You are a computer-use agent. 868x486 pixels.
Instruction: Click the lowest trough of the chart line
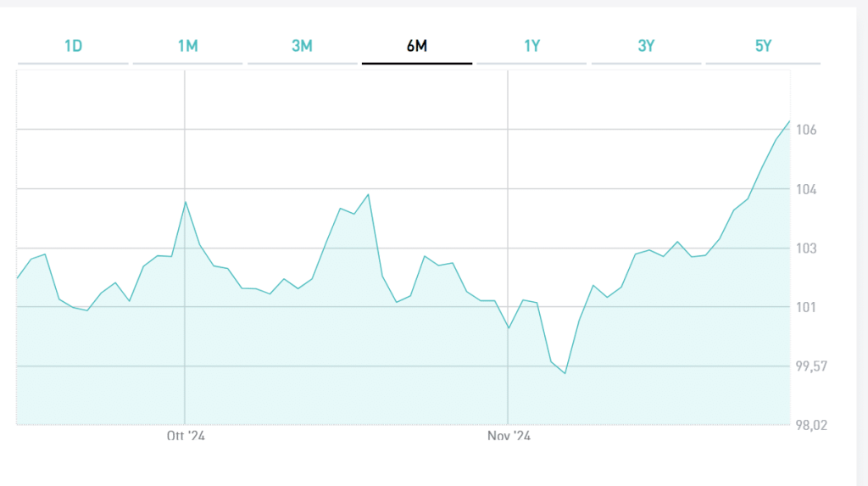point(565,373)
